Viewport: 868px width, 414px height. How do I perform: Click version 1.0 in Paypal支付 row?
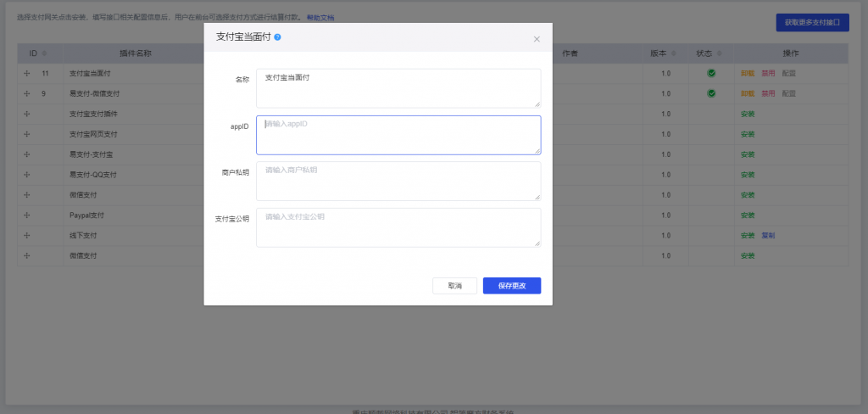666,215
